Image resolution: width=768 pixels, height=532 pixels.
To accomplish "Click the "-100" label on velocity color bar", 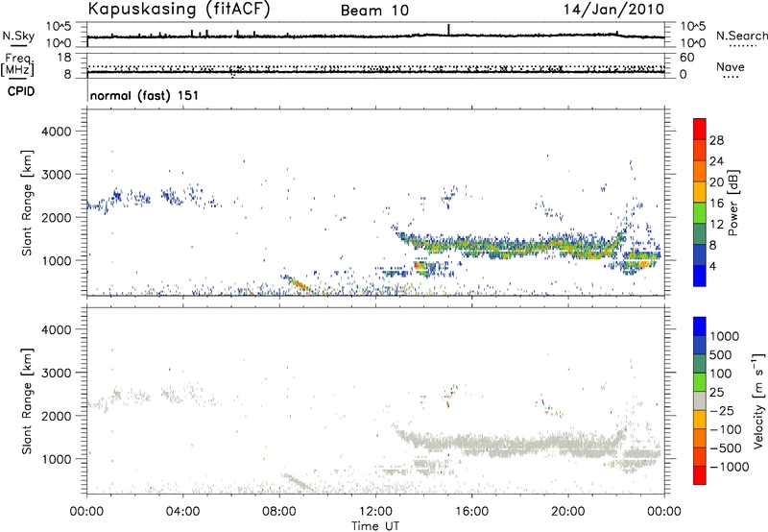I will tap(725, 429).
